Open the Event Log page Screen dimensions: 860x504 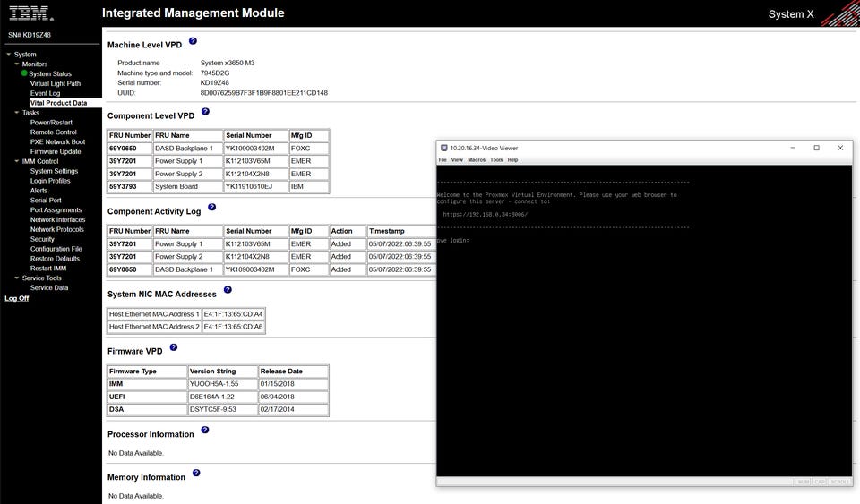click(x=45, y=94)
